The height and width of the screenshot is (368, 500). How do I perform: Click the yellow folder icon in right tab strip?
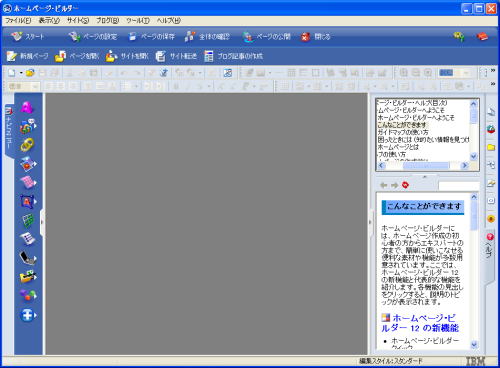[x=491, y=147]
